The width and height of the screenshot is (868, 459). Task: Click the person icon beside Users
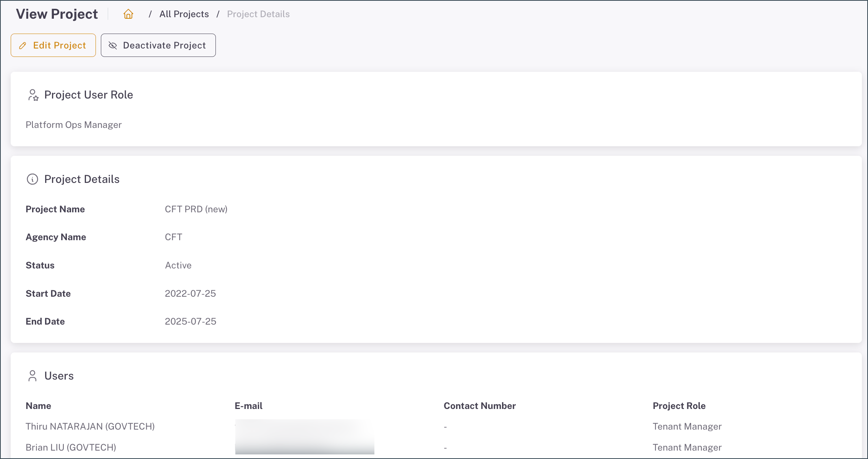pyautogui.click(x=32, y=376)
